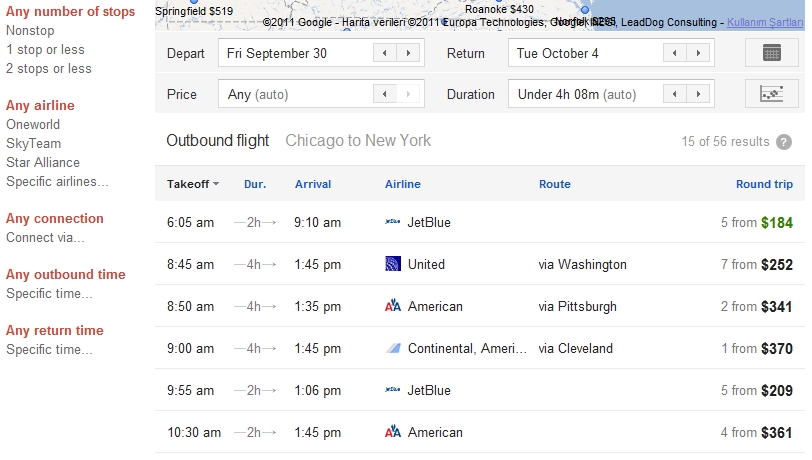
Task: Open the price-duration scatter chart icon
Action: [x=772, y=94]
